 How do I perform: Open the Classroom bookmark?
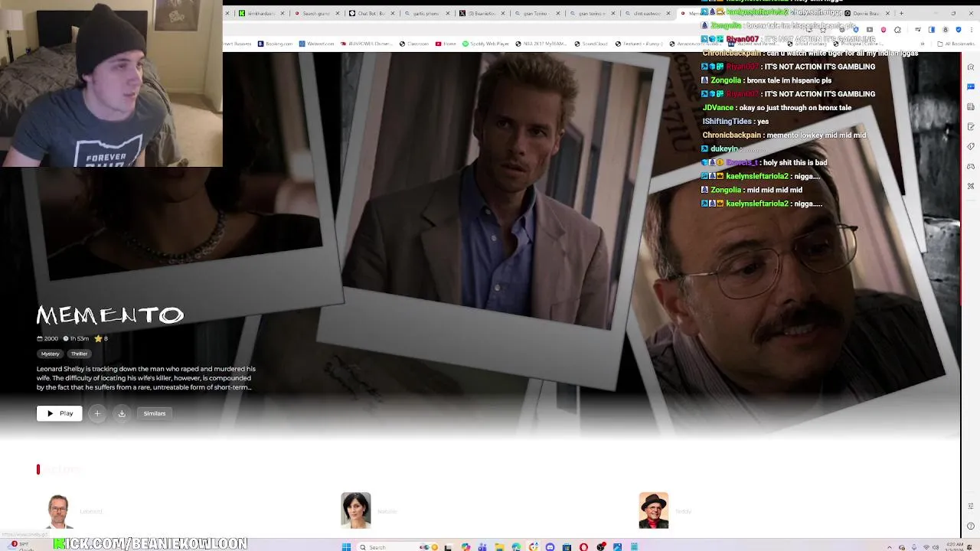(414, 44)
